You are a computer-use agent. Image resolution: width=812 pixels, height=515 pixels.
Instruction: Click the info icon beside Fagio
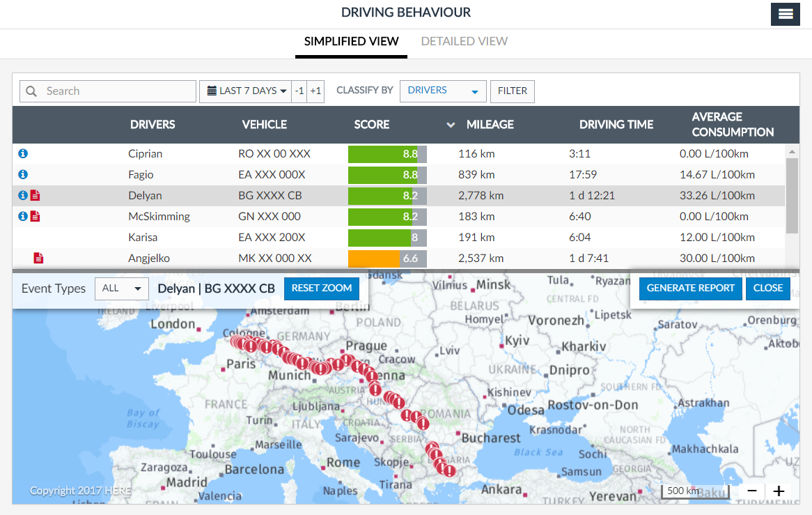pos(23,174)
